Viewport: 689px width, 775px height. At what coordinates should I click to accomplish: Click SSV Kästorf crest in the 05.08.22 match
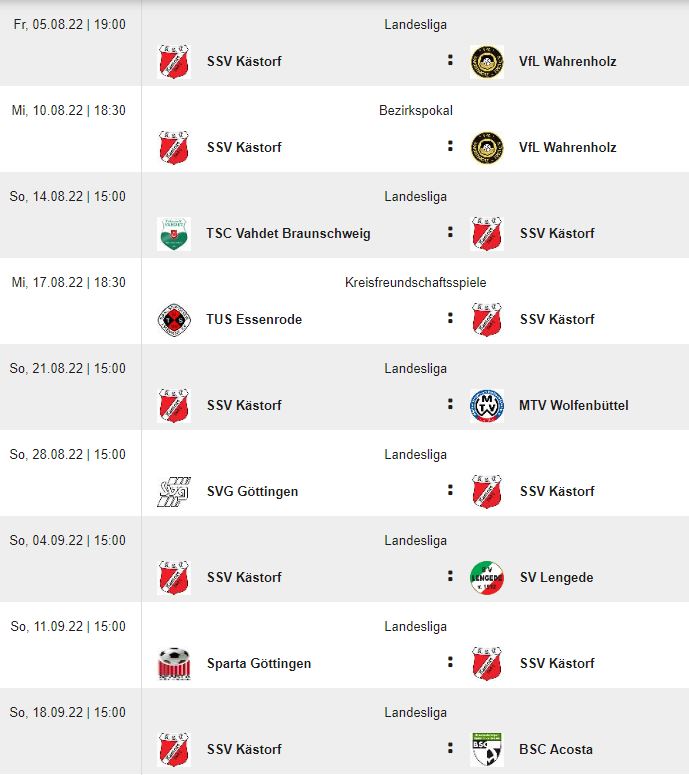pos(174,61)
